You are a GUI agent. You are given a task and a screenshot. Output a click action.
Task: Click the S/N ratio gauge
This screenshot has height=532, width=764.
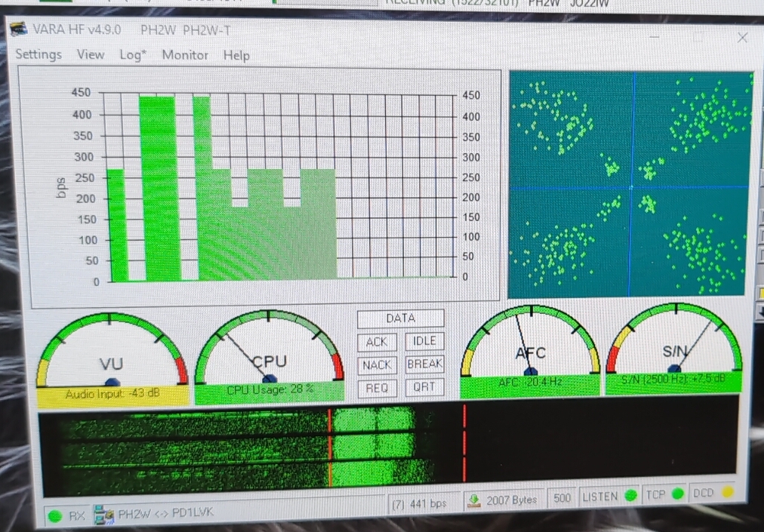674,343
